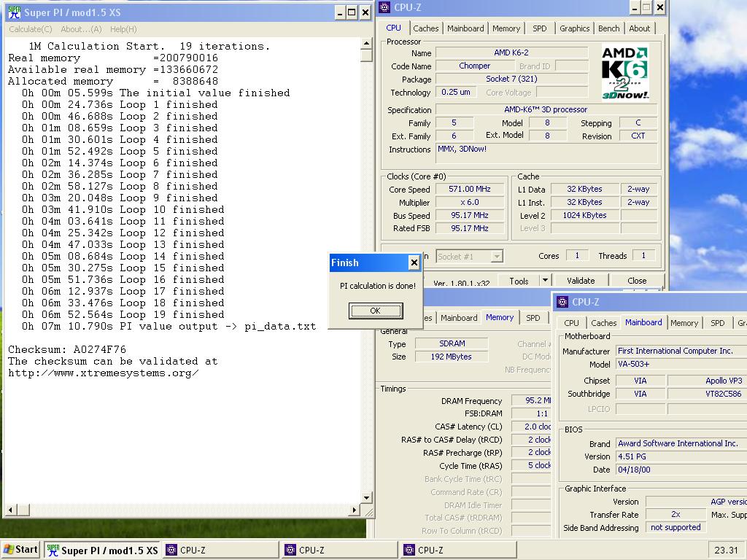Viewport: 747px width, 560px height.
Task: Click the Loop 19 finished line
Action: click(123, 314)
